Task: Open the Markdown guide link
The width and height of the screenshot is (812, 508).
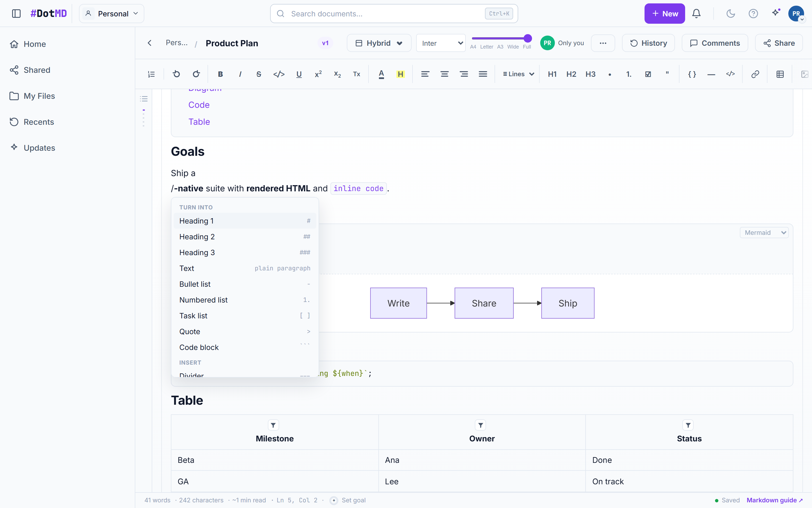Action: (x=775, y=500)
